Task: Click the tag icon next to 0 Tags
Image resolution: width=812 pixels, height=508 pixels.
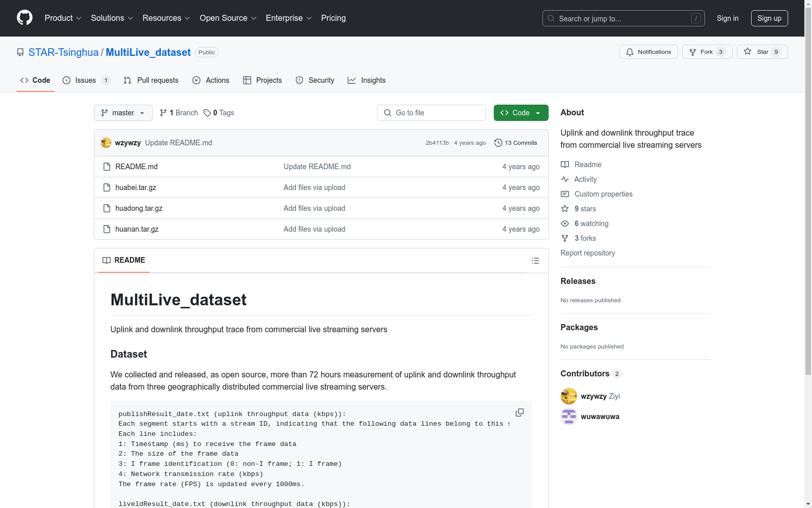Action: tap(207, 113)
